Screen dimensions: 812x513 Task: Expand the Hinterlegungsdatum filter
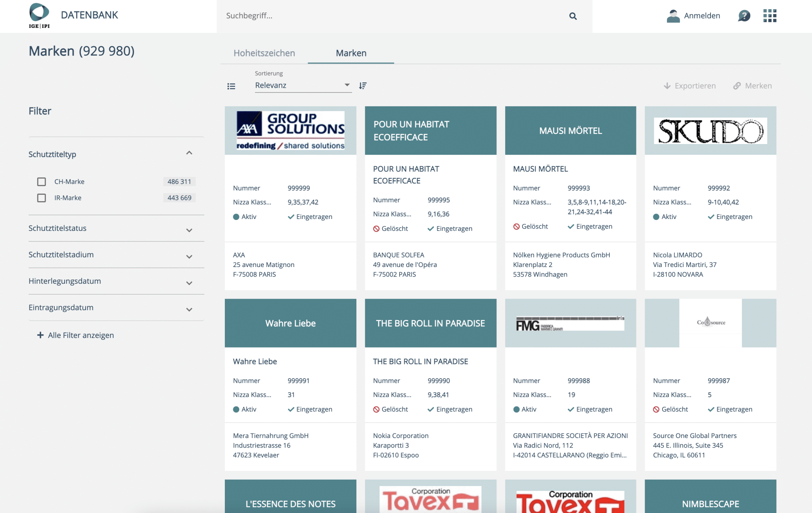pos(189,283)
